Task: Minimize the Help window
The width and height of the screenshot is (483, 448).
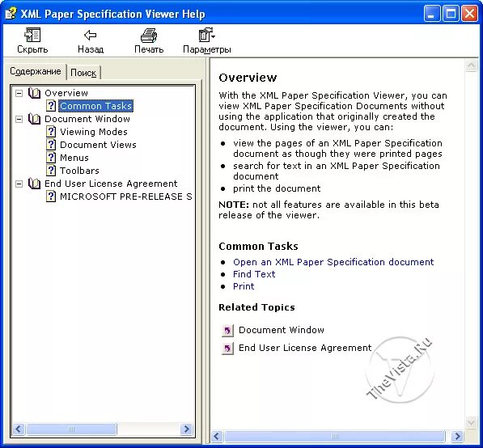Action: pos(431,14)
